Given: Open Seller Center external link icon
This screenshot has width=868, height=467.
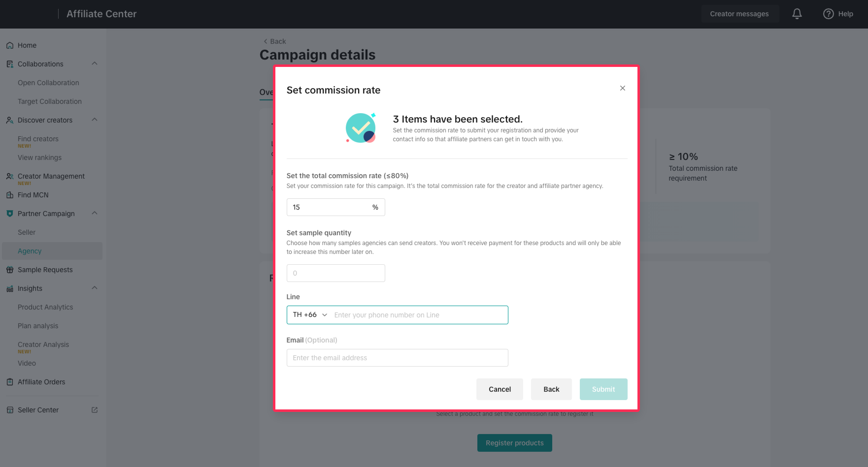Looking at the screenshot, I should (x=95, y=410).
